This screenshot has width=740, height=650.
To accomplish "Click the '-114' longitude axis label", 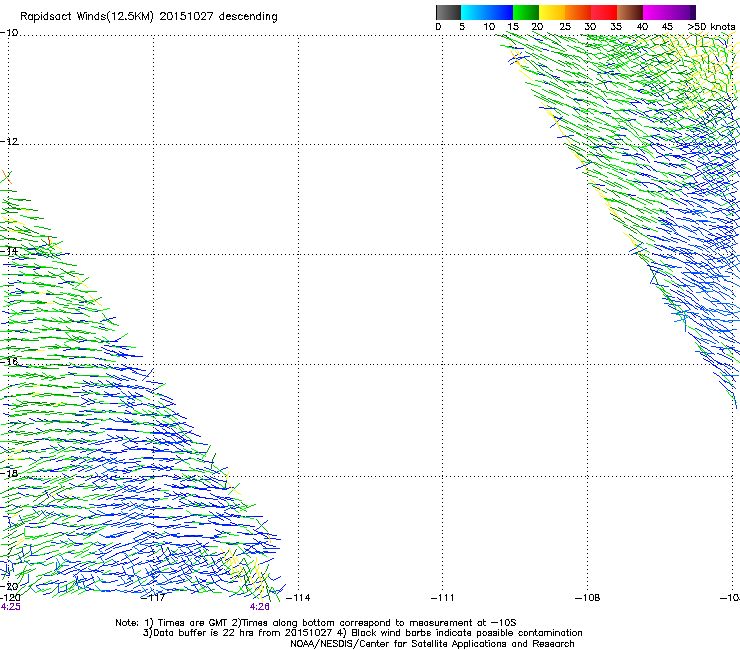I will click(x=298, y=598).
